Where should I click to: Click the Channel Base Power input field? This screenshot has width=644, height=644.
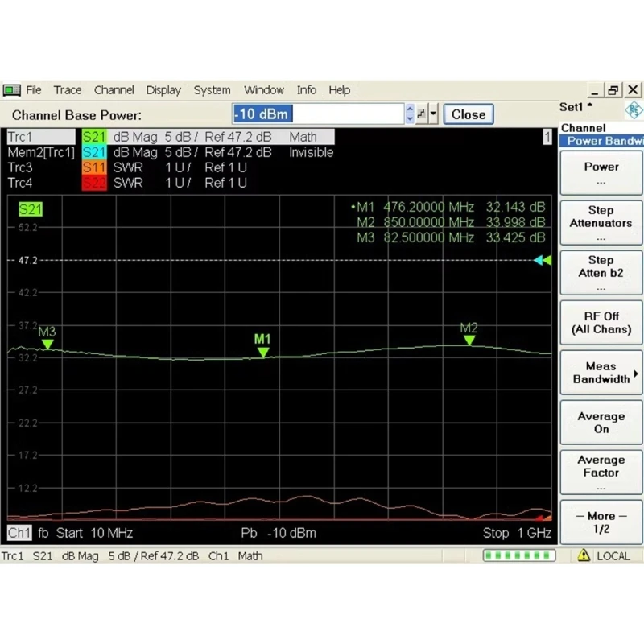pos(318,114)
